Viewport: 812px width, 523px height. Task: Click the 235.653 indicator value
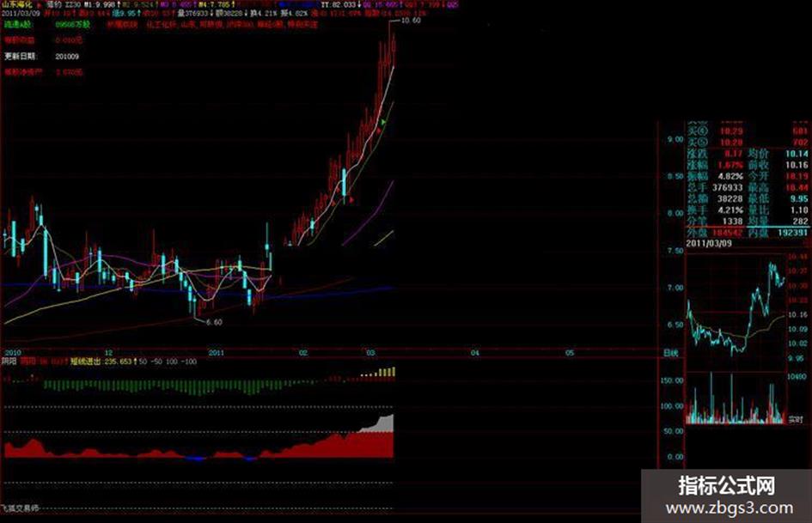tap(119, 362)
